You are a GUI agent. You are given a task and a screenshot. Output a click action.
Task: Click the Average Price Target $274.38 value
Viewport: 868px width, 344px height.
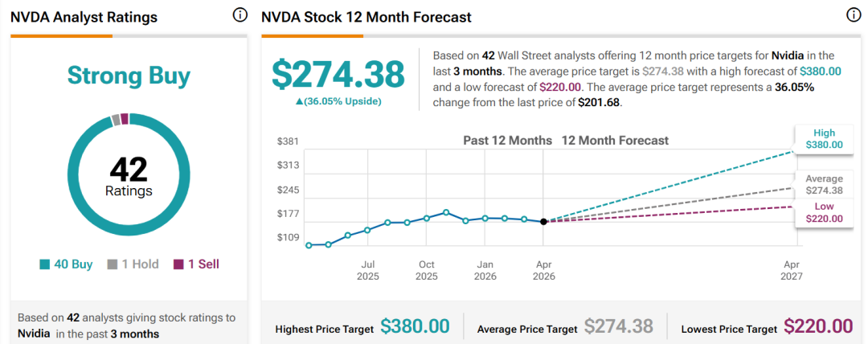[618, 326]
